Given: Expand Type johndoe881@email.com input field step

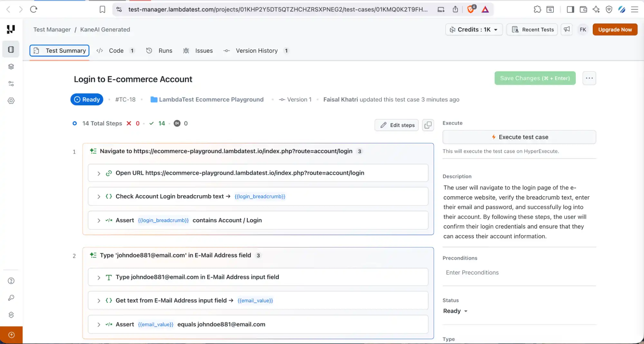Looking at the screenshot, I should click(99, 277).
